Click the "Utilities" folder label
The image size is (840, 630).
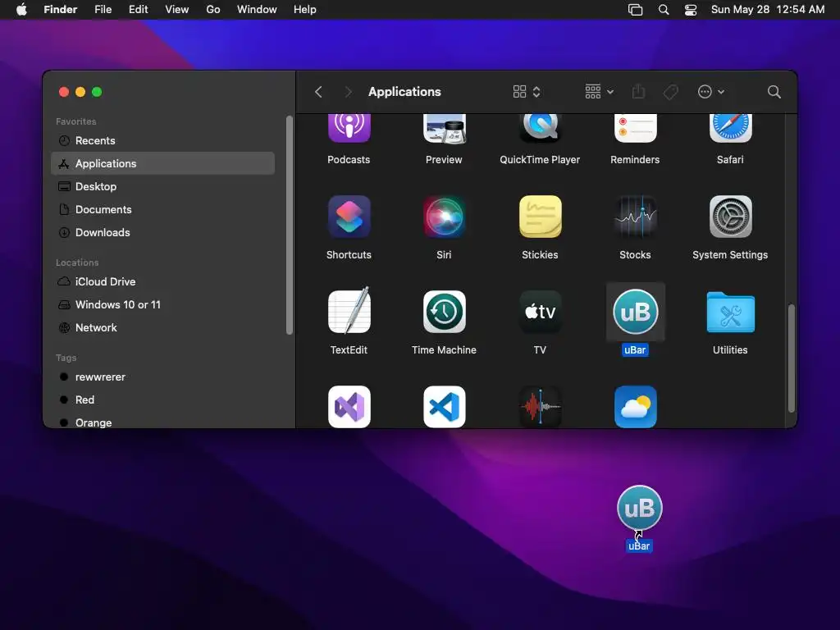[x=730, y=349]
